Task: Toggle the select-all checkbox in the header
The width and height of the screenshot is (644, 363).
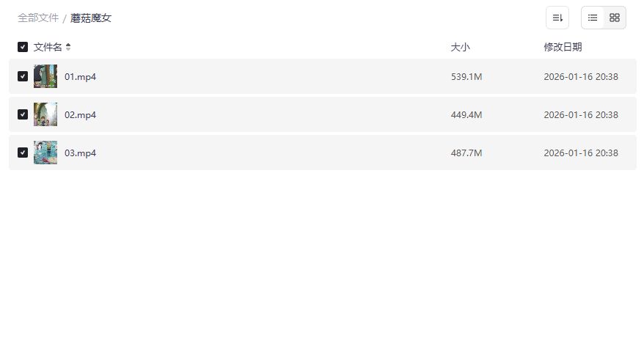Action: pos(23,47)
